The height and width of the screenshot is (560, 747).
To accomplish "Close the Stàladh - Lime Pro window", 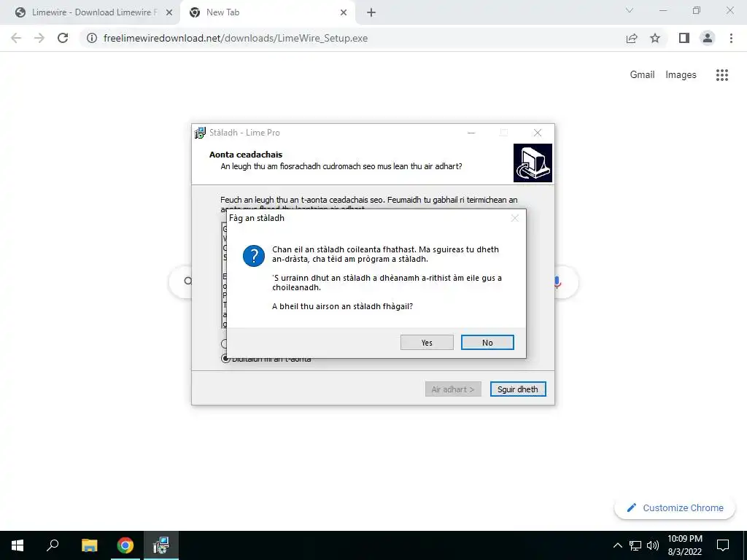I will point(538,133).
